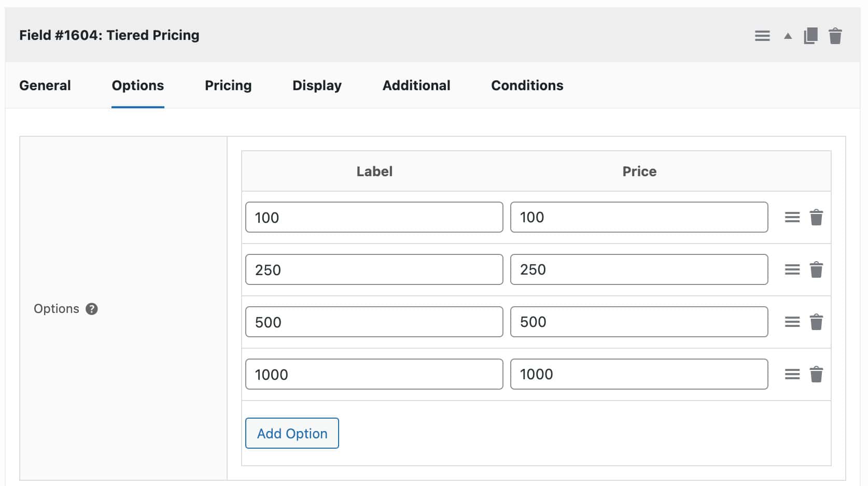Viewport: 868px width, 486px height.
Task: Click the Price input containing 1000
Action: click(639, 374)
